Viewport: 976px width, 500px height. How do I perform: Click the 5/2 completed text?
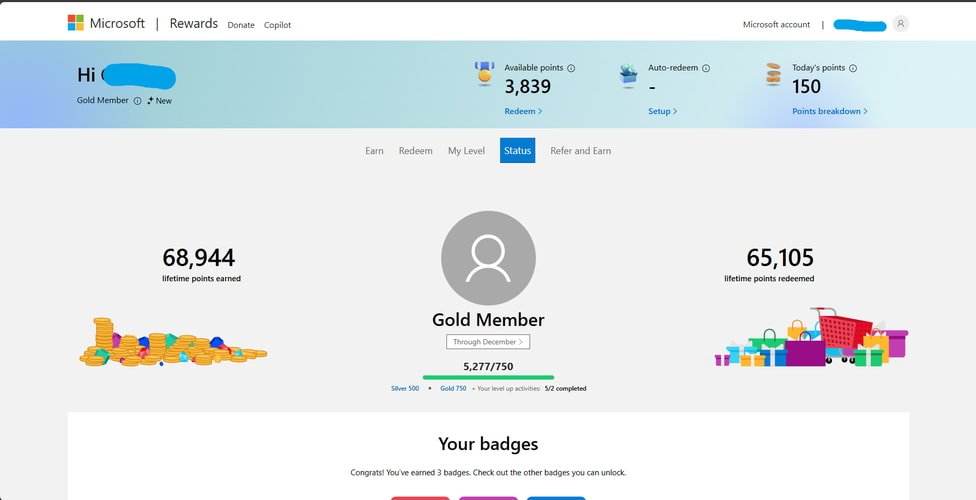[x=565, y=389]
